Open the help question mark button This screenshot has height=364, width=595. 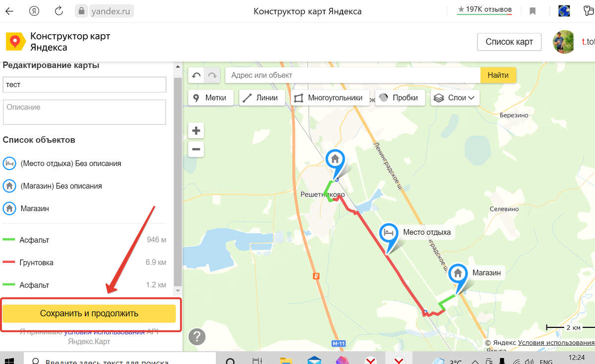click(x=197, y=337)
